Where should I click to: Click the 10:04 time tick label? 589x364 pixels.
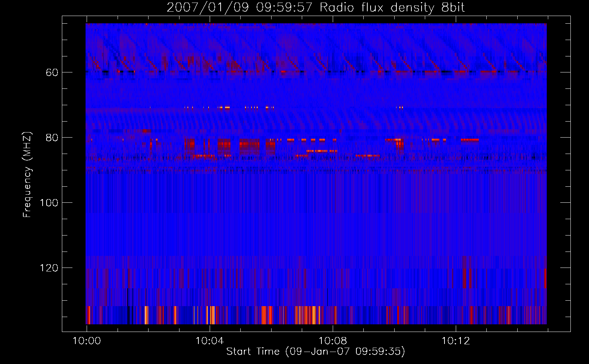pos(210,341)
